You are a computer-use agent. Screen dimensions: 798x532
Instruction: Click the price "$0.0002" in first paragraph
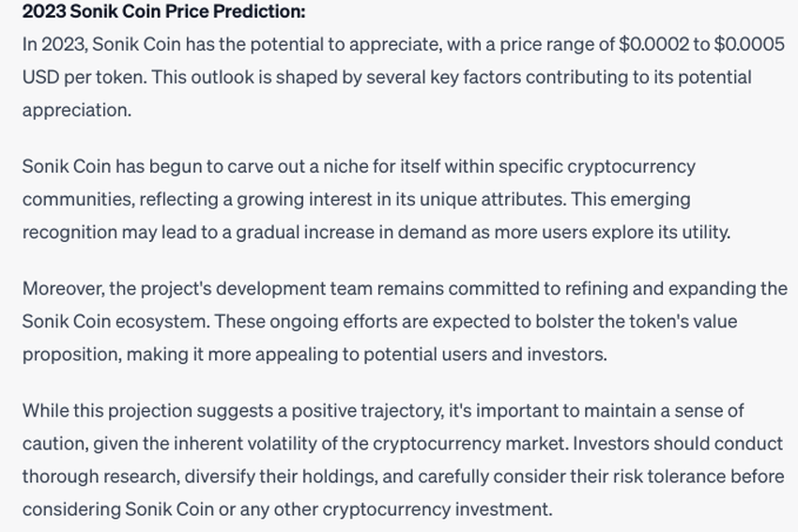[x=653, y=44]
